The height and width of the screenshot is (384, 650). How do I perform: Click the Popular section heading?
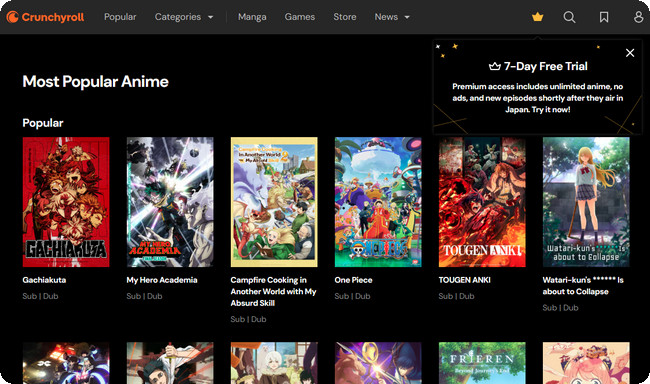click(43, 123)
